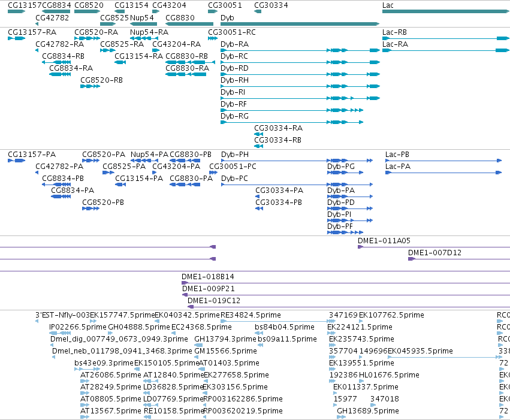Click EST label HL01676.5prime
This screenshot has height=420, width=510.
(x=389, y=375)
